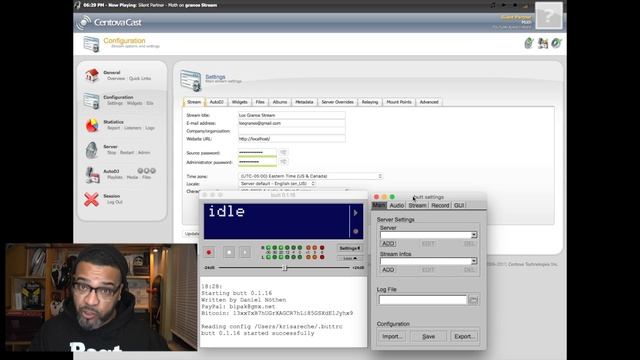The height and width of the screenshot is (360, 640).
Task: Click the Stream title input field
Action: tap(291, 115)
